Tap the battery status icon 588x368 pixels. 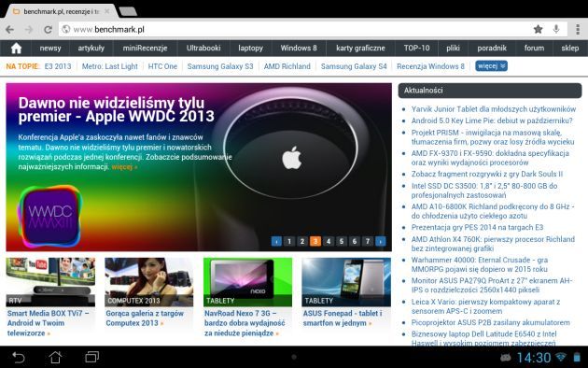click(x=577, y=357)
